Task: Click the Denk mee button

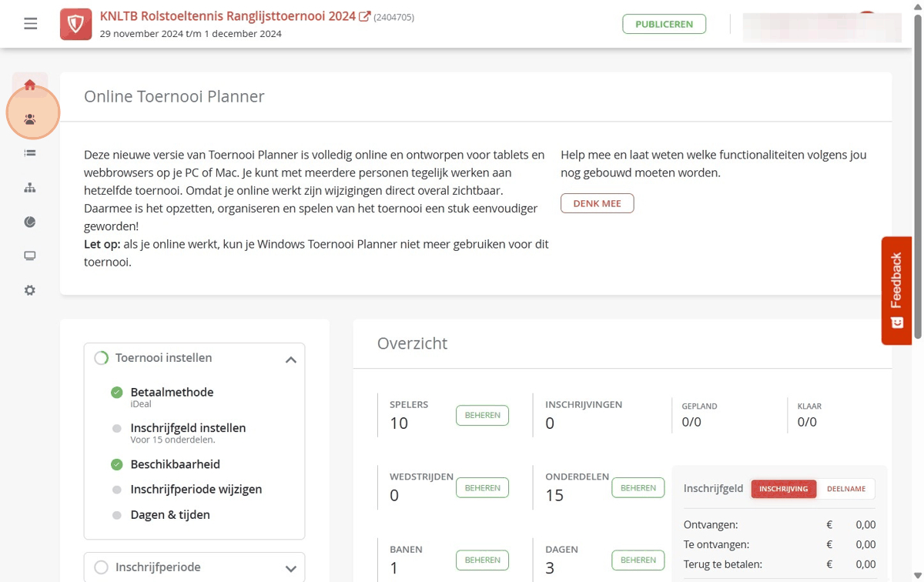Action: pyautogui.click(x=598, y=203)
